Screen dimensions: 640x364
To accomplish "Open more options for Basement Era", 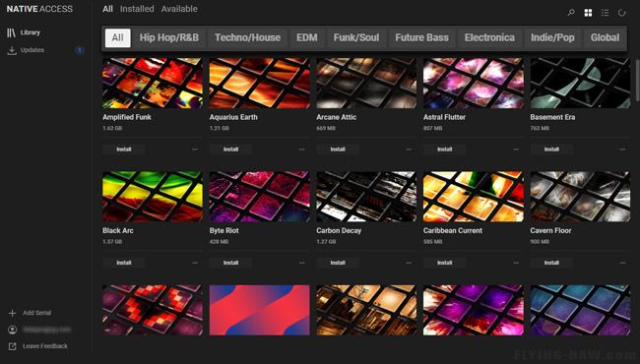I will pyautogui.click(x=622, y=150).
